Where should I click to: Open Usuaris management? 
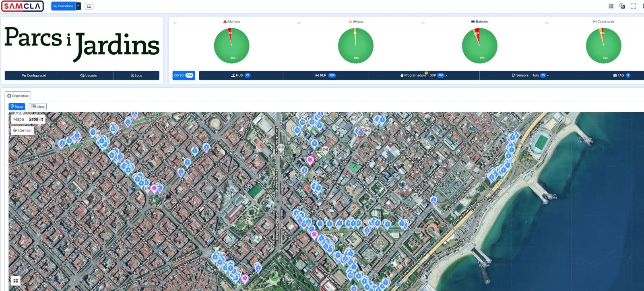click(89, 75)
